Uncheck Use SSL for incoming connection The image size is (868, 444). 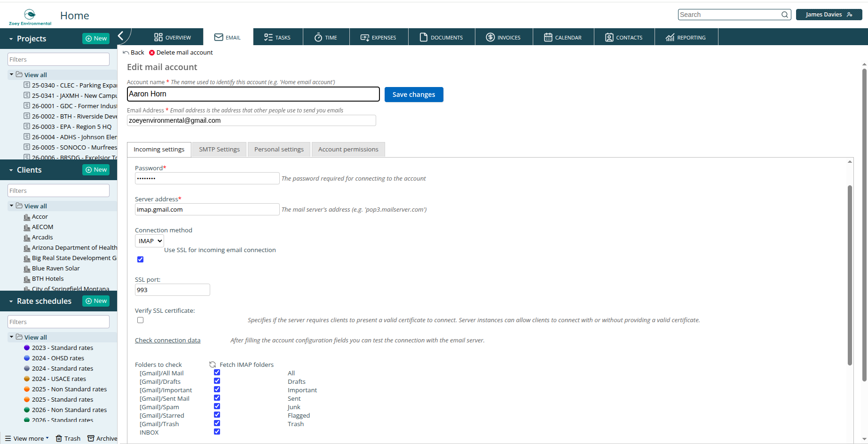[140, 259]
